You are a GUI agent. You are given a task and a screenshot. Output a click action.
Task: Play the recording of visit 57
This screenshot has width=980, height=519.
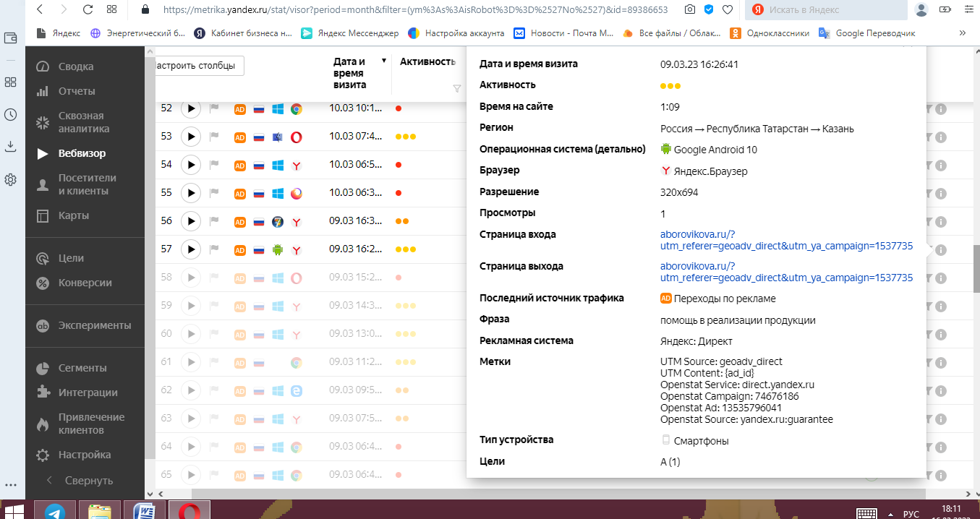tap(190, 249)
